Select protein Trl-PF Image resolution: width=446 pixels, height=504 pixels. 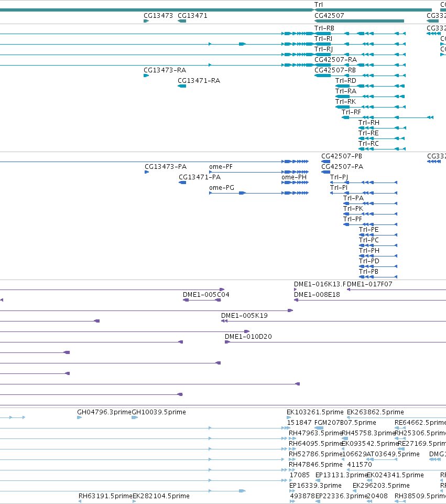pos(370,224)
